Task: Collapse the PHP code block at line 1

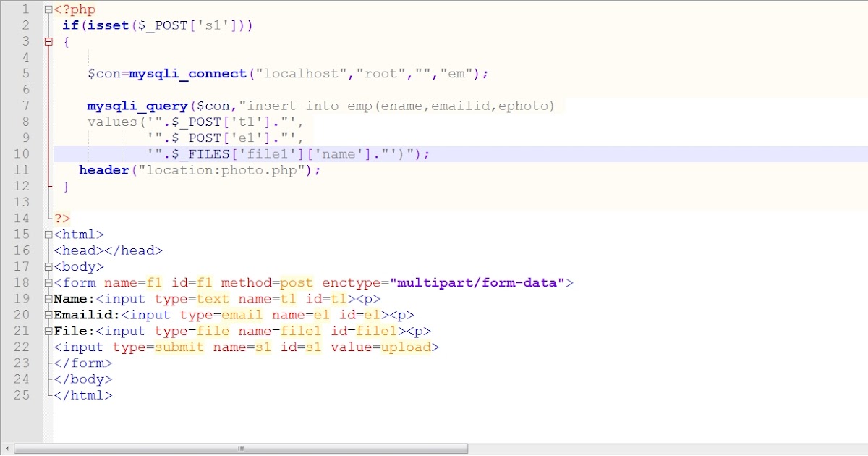Action: tap(48, 9)
